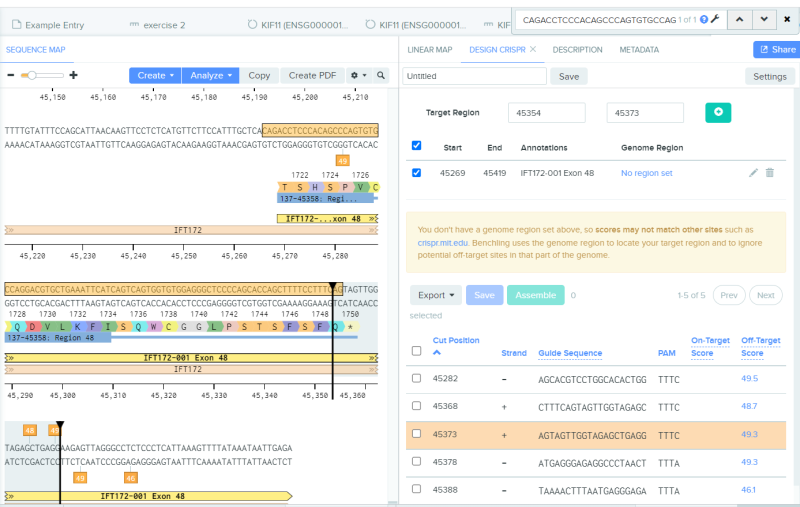
Task: Go to next search match arrow
Action: [x=764, y=19]
